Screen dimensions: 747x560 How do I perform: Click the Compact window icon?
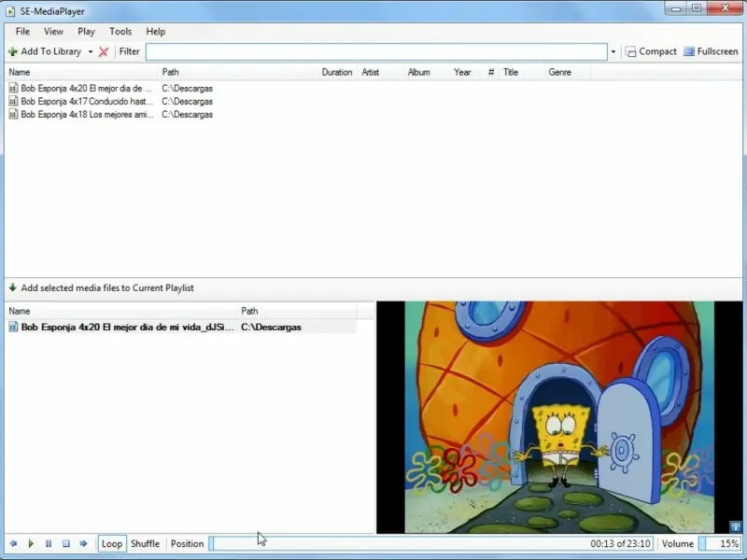pyautogui.click(x=631, y=52)
